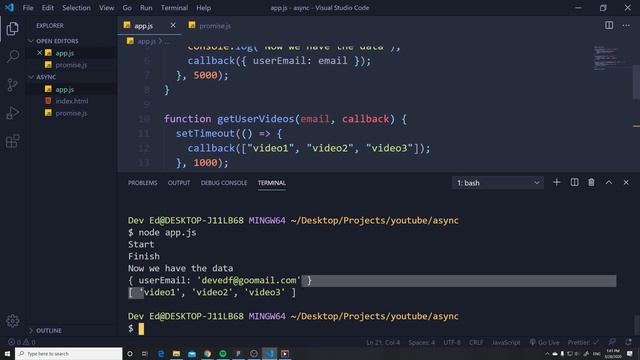This screenshot has height=360, width=640.
Task: Select VS Code icon on taskbar
Action: click(x=269, y=353)
